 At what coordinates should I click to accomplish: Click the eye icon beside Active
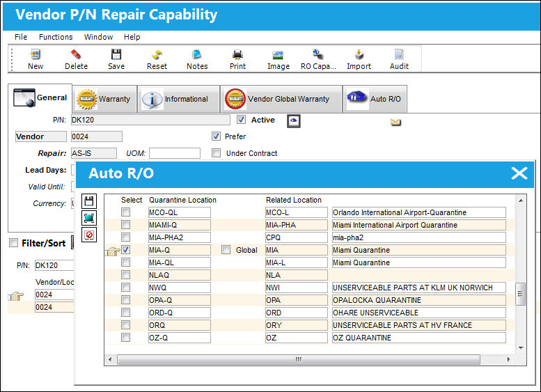(294, 120)
